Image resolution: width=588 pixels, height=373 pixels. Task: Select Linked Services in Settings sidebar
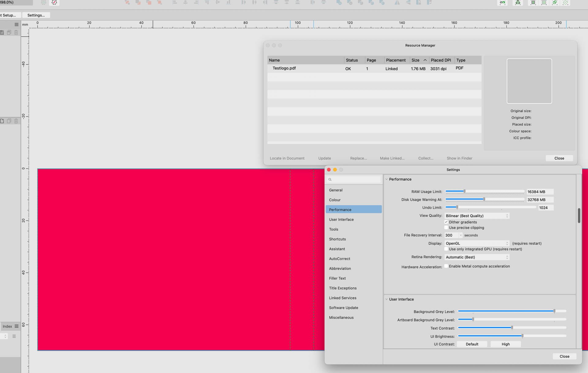(354, 298)
